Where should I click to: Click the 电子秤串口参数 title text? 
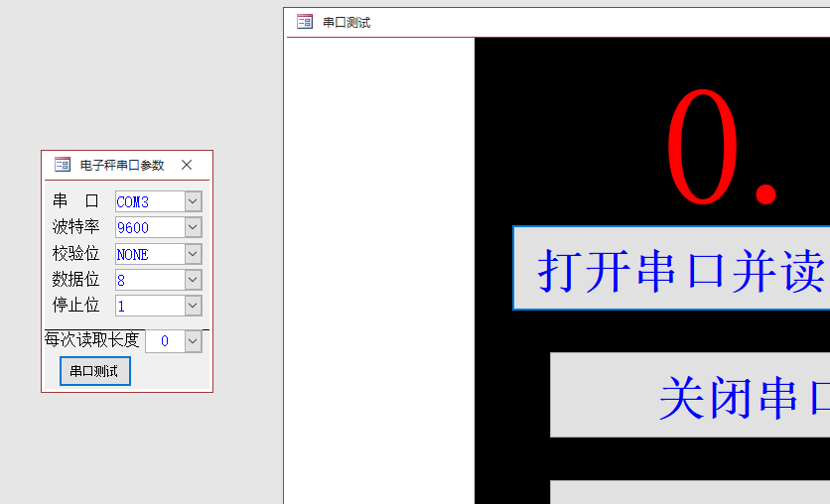click(122, 165)
